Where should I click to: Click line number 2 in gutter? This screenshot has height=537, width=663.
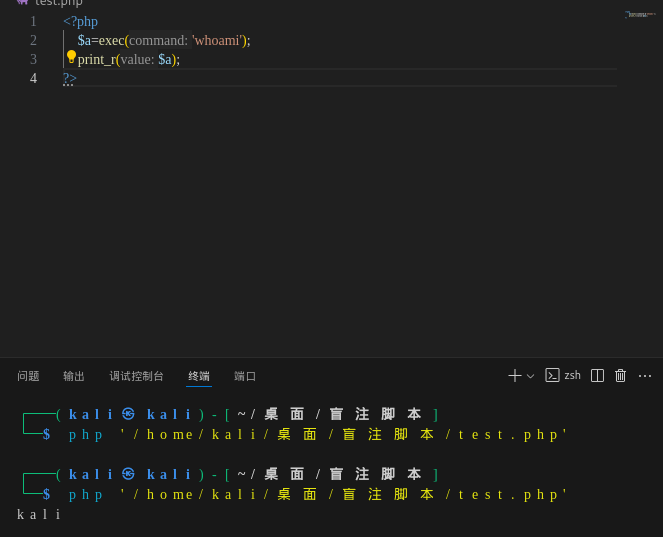(x=33, y=40)
